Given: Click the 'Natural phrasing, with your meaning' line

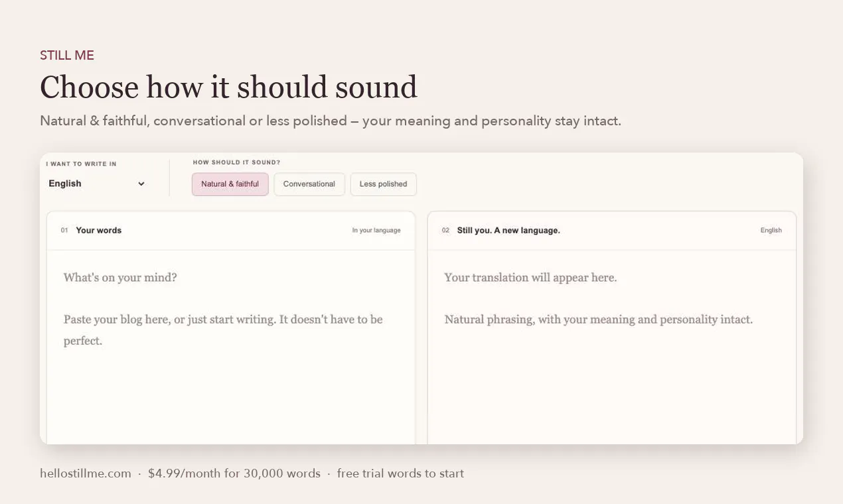Looking at the screenshot, I should [x=598, y=319].
